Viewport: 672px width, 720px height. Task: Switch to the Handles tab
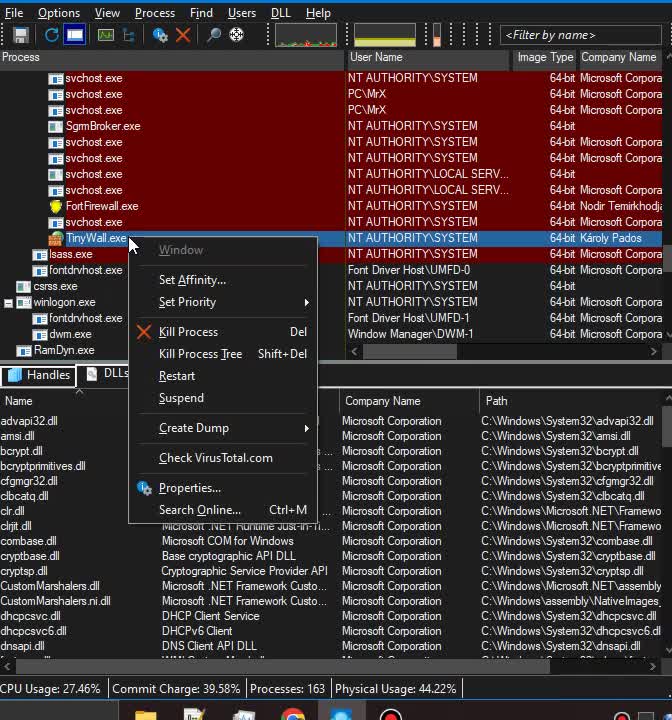coord(38,375)
